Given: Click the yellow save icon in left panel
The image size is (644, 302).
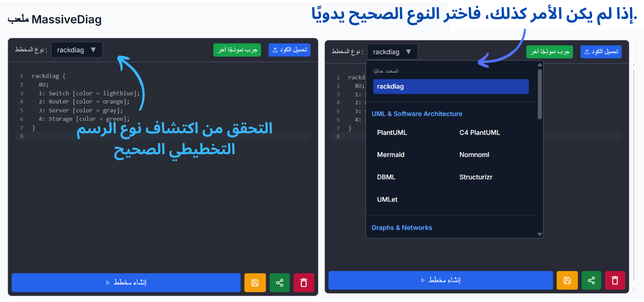Looking at the screenshot, I should pyautogui.click(x=255, y=283).
